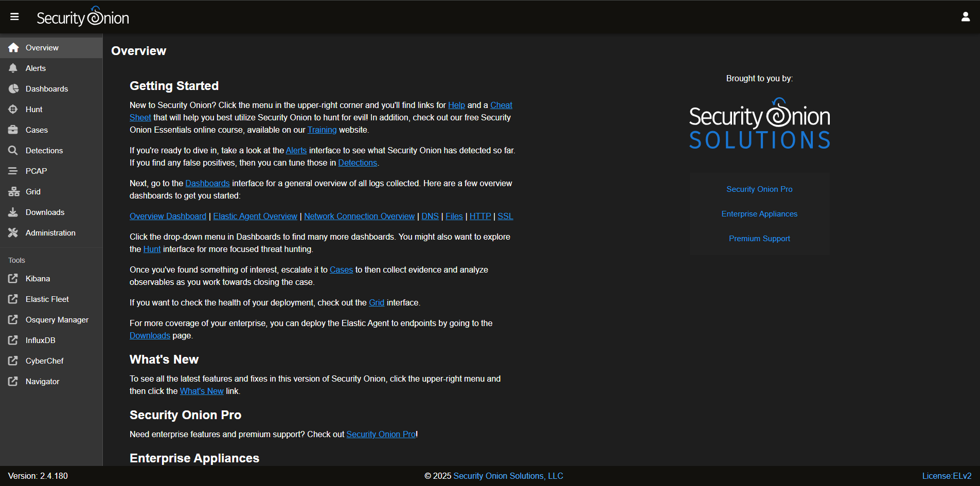Click the Security Onion Solutions logo
The width and height of the screenshot is (980, 486).
click(x=759, y=124)
